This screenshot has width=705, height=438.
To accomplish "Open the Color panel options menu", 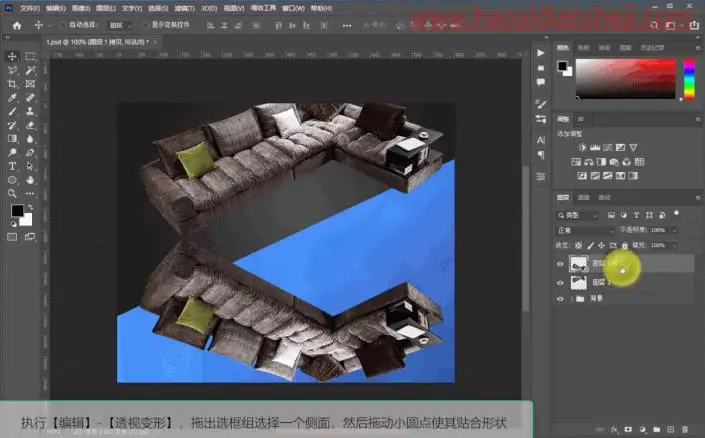I will coord(698,48).
